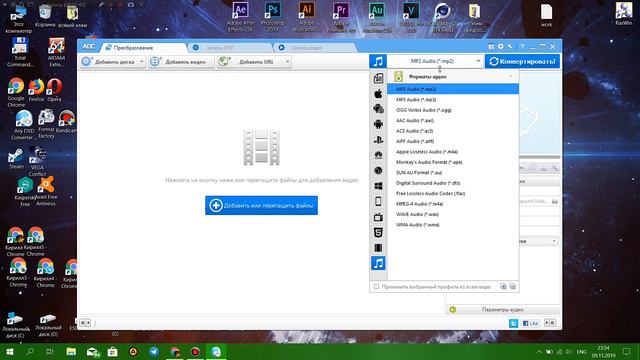Choose AIFF Audio (*.aiff) format

pyautogui.click(x=453, y=141)
